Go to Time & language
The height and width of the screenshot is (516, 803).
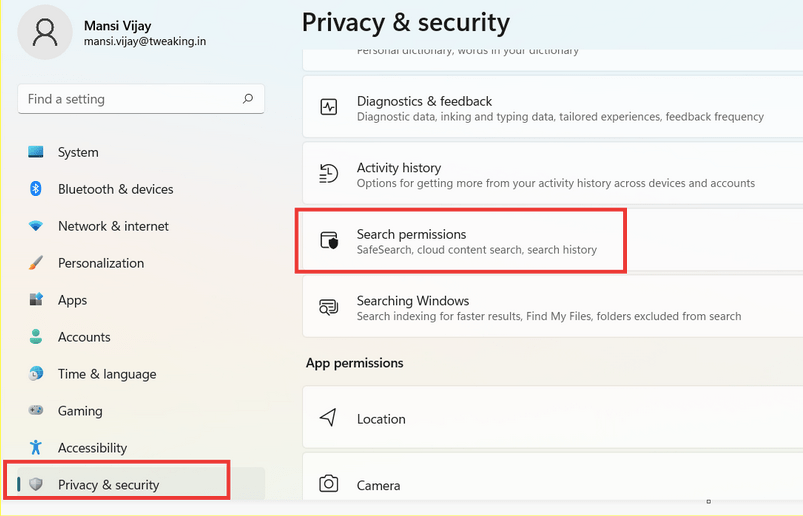(x=141, y=374)
